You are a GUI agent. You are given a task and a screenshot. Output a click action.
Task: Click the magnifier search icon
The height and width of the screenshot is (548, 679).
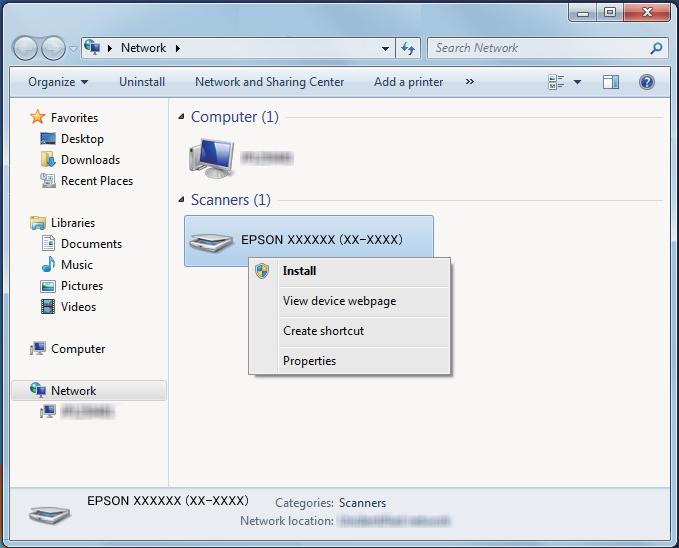coord(656,48)
